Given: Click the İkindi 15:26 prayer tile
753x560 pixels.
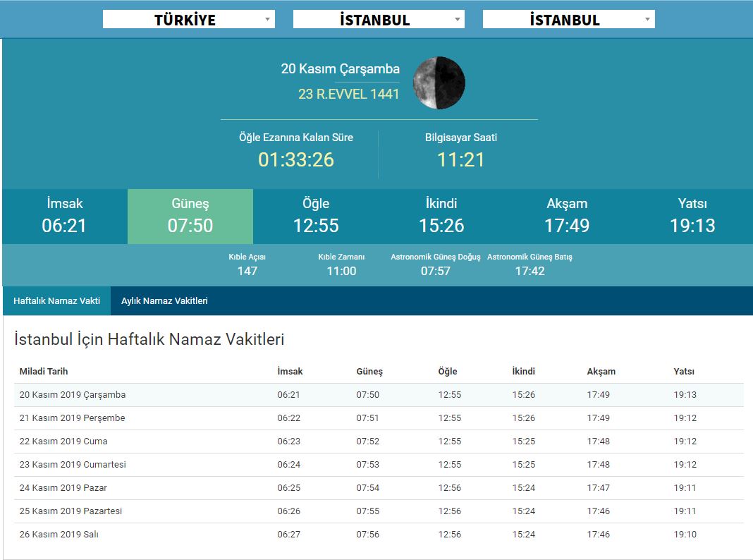Looking at the screenshot, I should (441, 216).
